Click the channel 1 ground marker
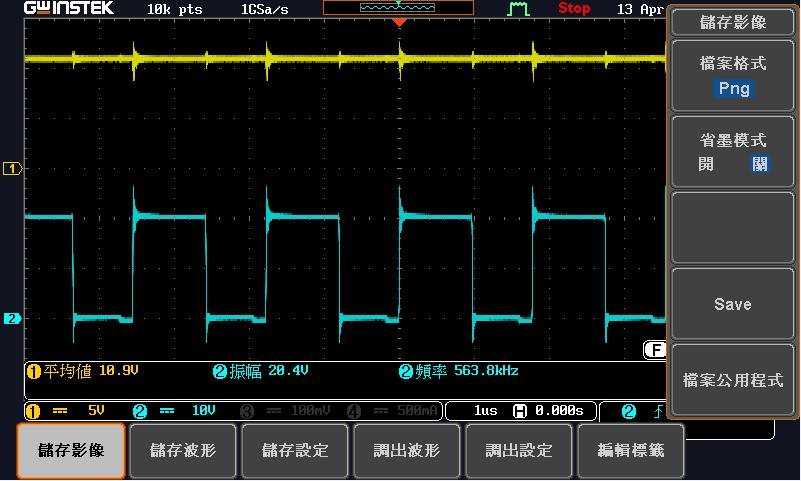The image size is (801, 481). 12,169
